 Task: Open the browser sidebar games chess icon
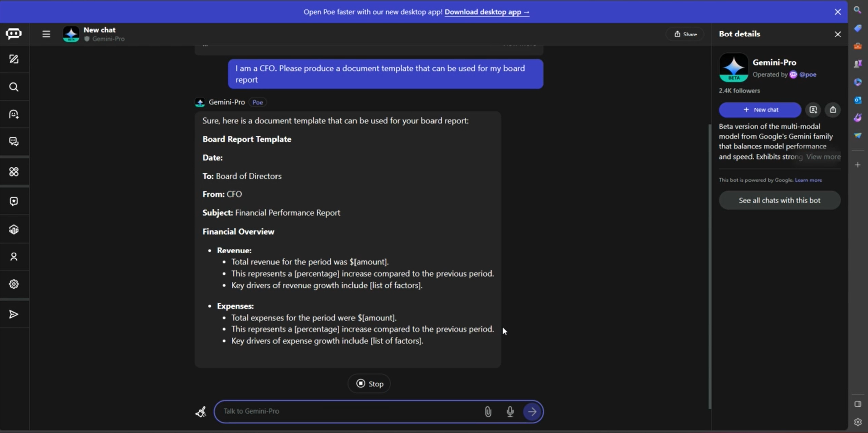coord(858,64)
